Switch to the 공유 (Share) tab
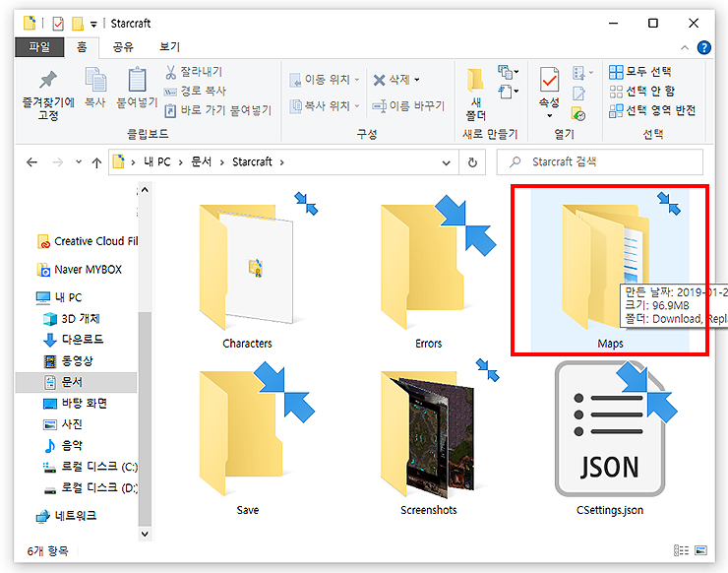 123,47
